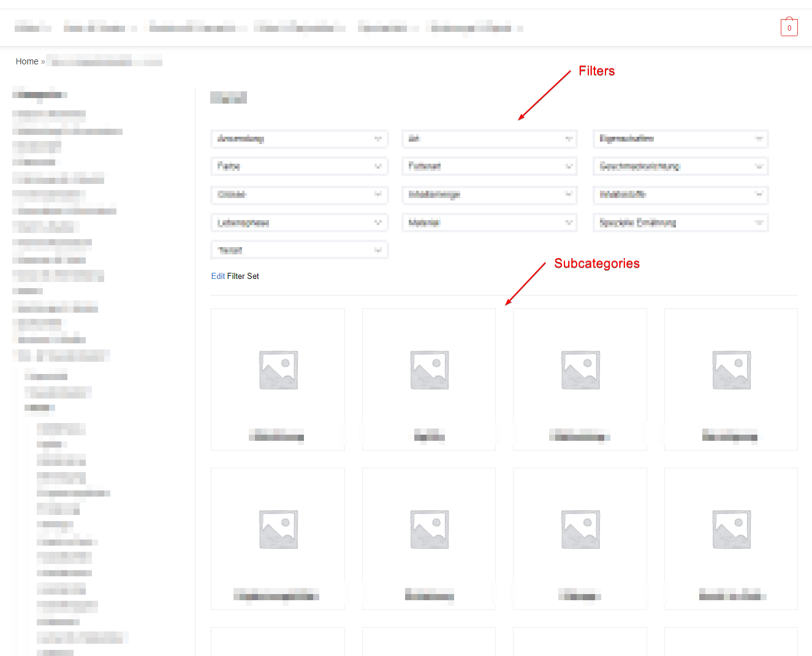The height and width of the screenshot is (656, 812).
Task: Open the shopping cart icon showing 0
Action: pos(789,28)
